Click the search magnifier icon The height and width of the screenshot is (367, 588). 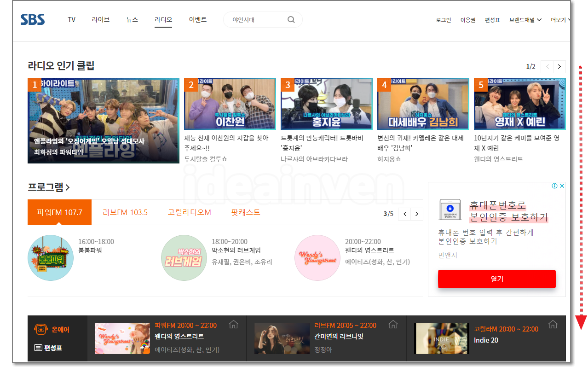(291, 19)
